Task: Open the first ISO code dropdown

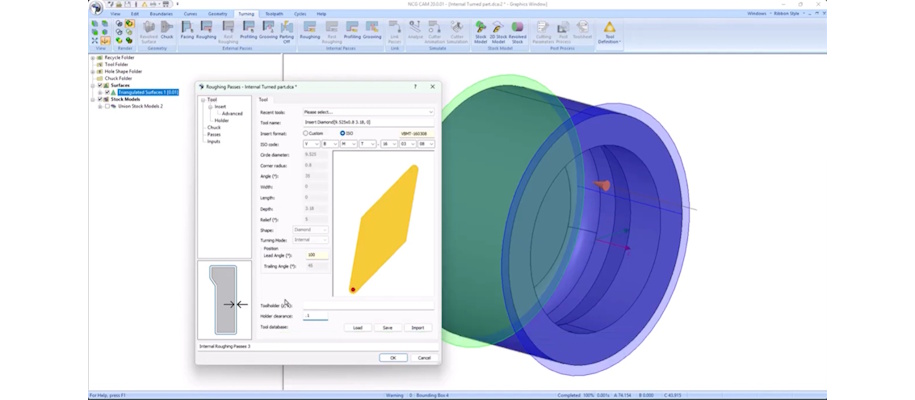Action: click(x=312, y=144)
